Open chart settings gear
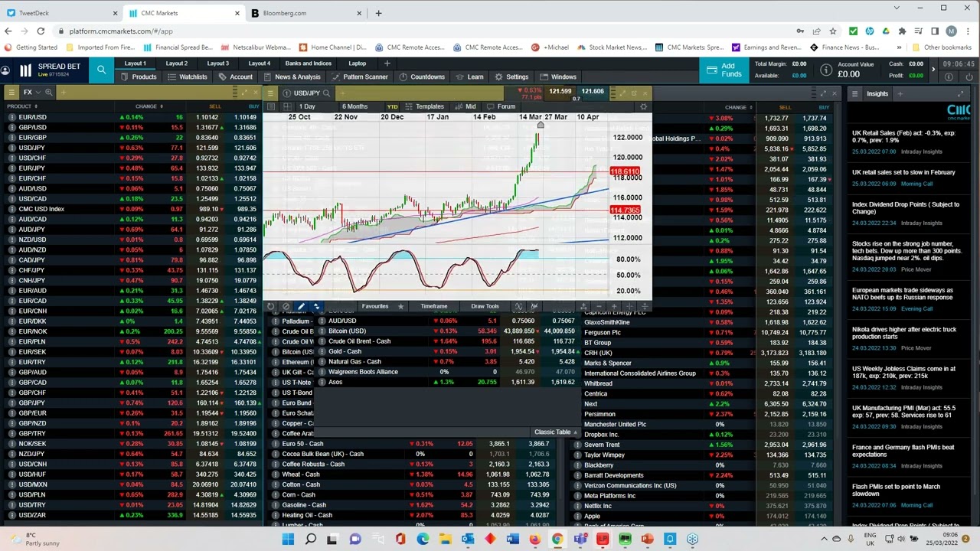 (x=643, y=106)
